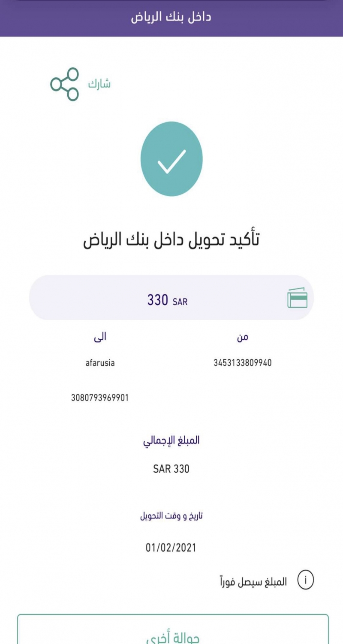This screenshot has width=343, height=644.
Task: Click the card icon in amount bar
Action: pos(297,298)
